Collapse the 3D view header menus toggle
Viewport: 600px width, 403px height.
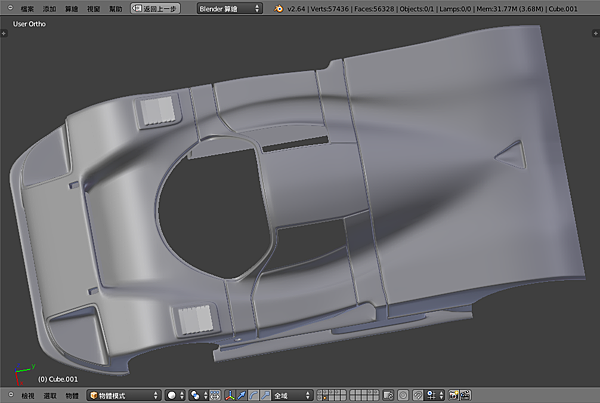pos(11,395)
